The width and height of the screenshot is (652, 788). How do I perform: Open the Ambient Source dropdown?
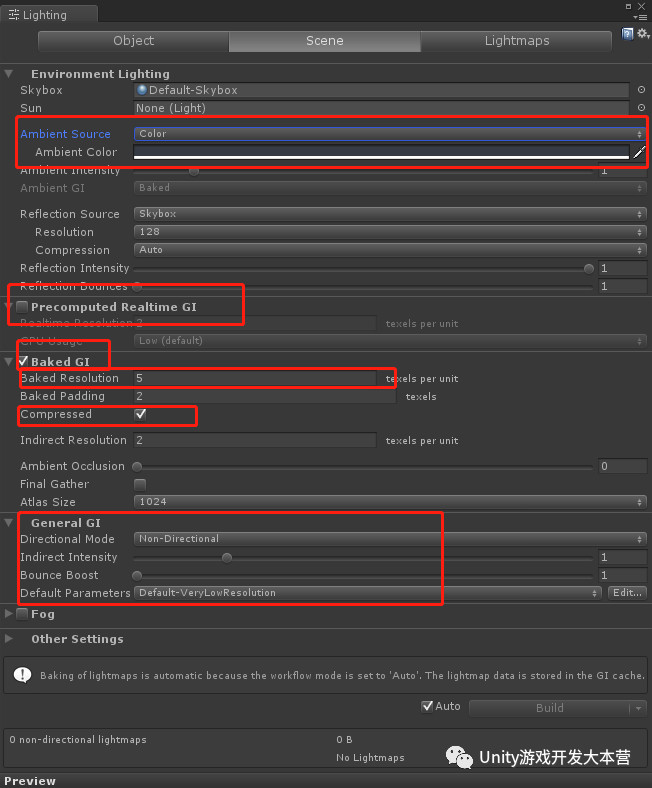tap(390, 134)
